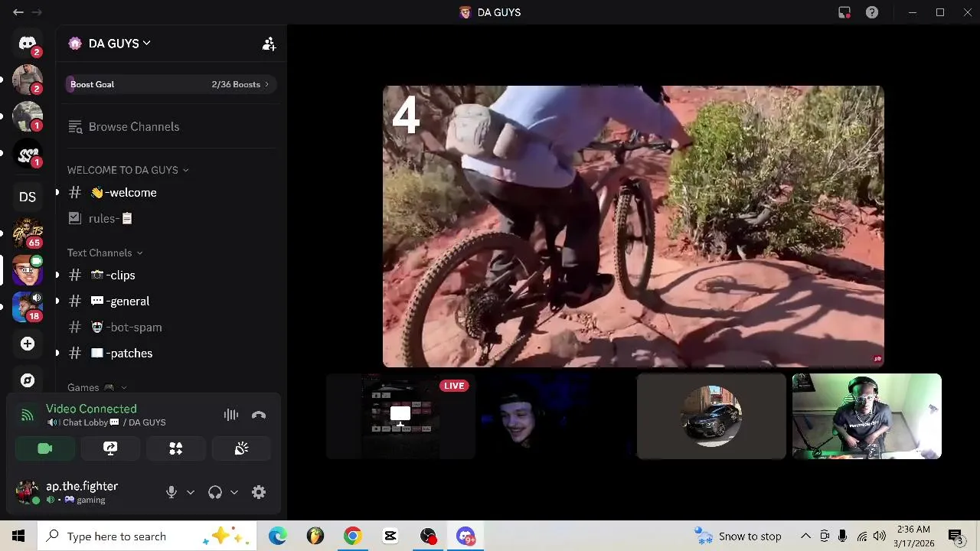
Task: Open the Windows notification center
Action: pyautogui.click(x=955, y=536)
